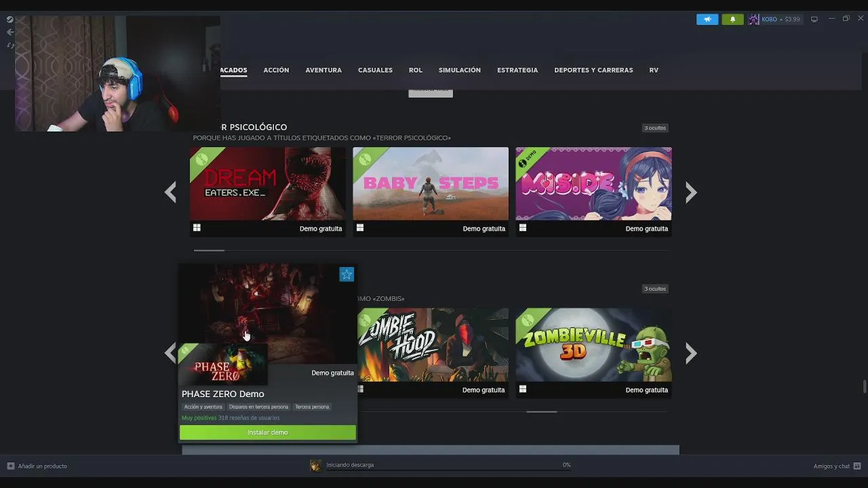Viewport: 868px width, 488px height.
Task: Open 'Iniciando descarga' downloads status
Action: (x=350, y=465)
